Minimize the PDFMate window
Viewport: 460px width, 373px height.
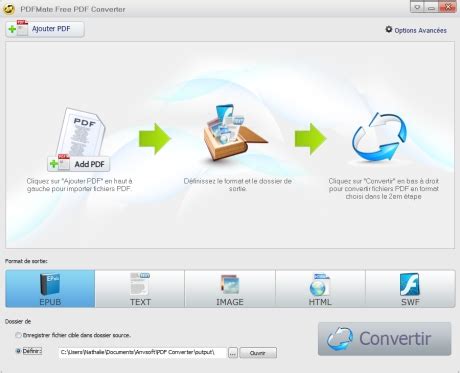coord(431,7)
